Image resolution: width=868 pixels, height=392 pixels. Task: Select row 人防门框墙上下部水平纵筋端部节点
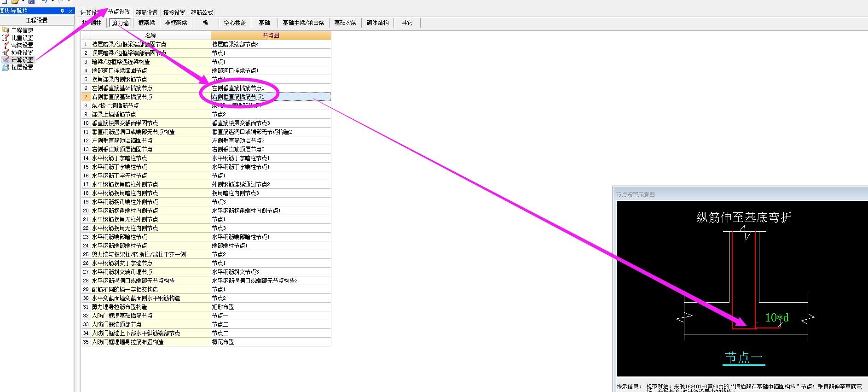150,333
